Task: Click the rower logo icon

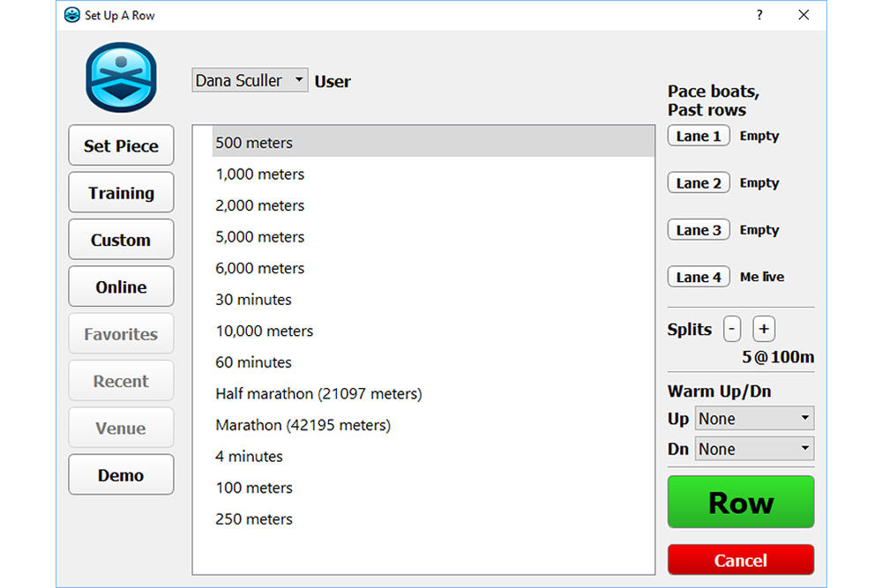Action: coord(121,78)
